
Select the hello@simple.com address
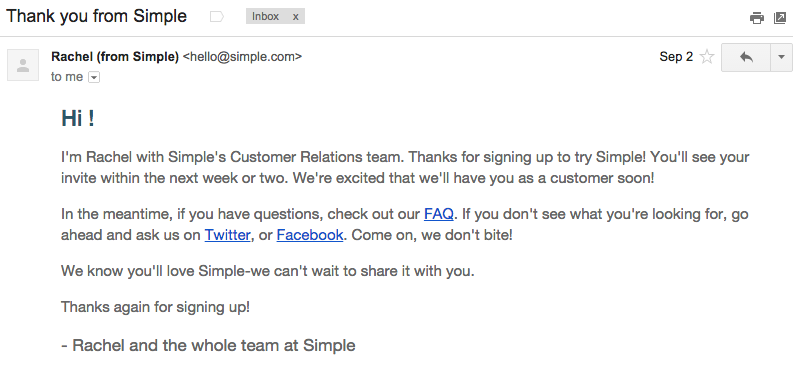[x=242, y=57]
